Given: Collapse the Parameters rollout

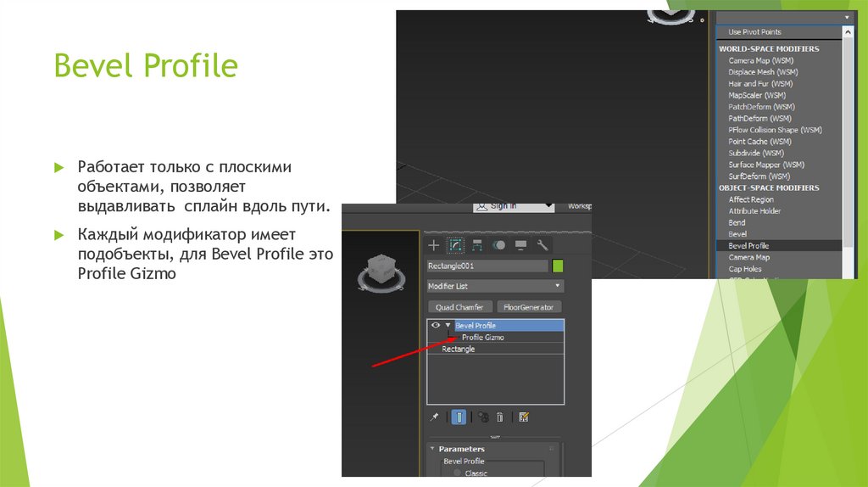Looking at the screenshot, I should [x=432, y=449].
